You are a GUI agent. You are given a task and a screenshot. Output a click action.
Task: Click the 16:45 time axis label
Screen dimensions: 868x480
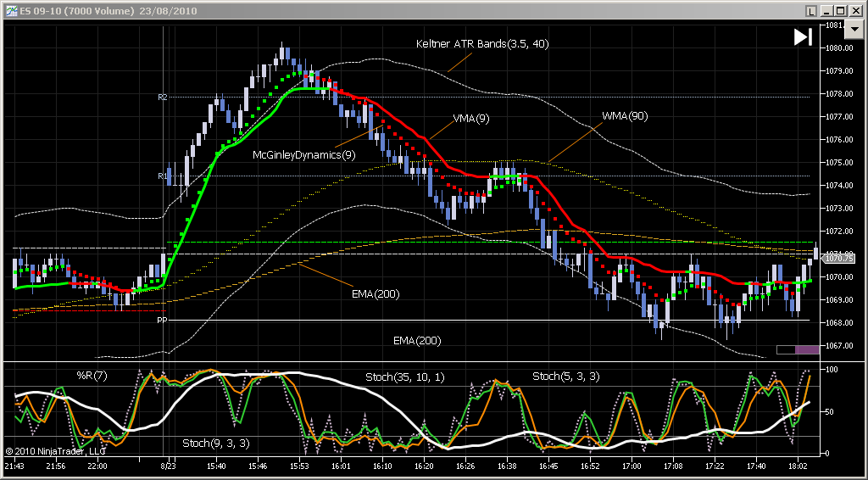click(548, 466)
